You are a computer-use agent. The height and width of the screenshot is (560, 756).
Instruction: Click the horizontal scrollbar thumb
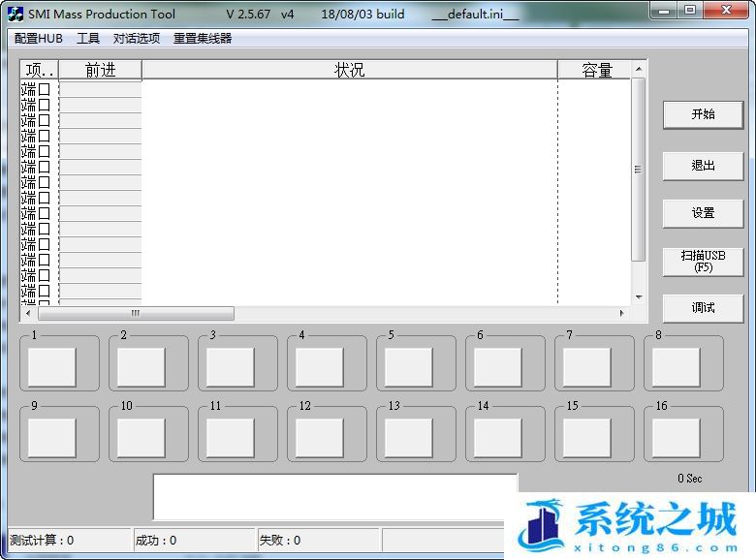136,313
